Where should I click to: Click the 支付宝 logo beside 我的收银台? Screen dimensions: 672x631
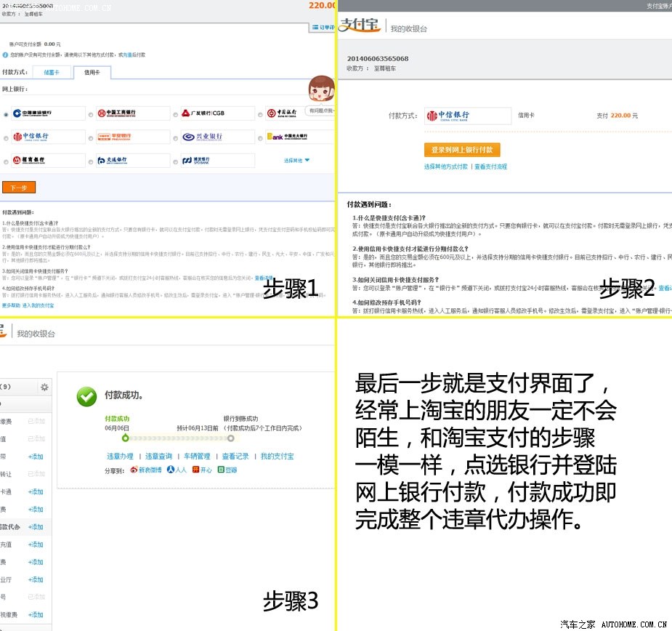[x=359, y=25]
